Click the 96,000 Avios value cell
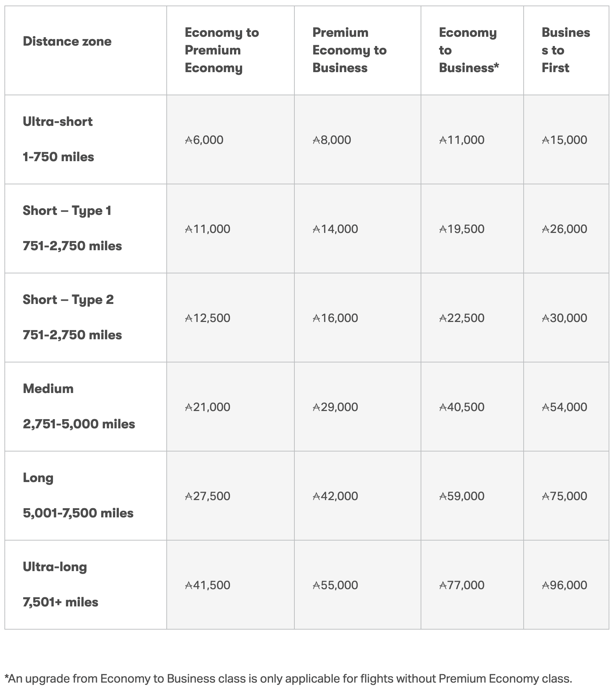This screenshot has width=616, height=694. coord(564,585)
